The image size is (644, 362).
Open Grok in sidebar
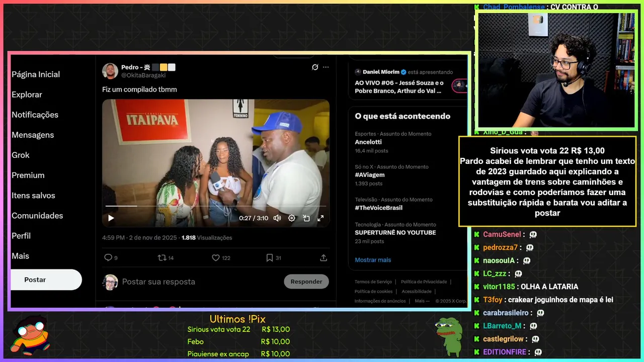click(21, 155)
